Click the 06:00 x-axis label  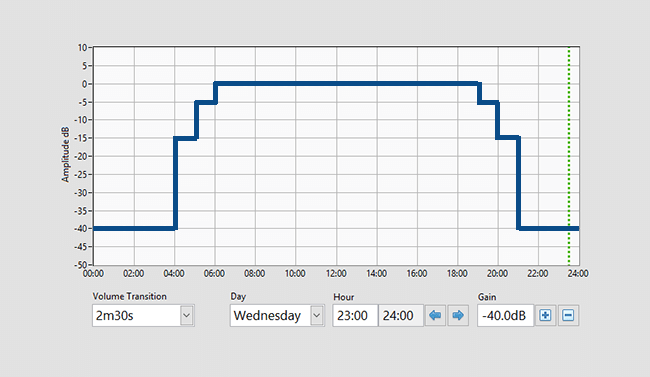[214, 274]
